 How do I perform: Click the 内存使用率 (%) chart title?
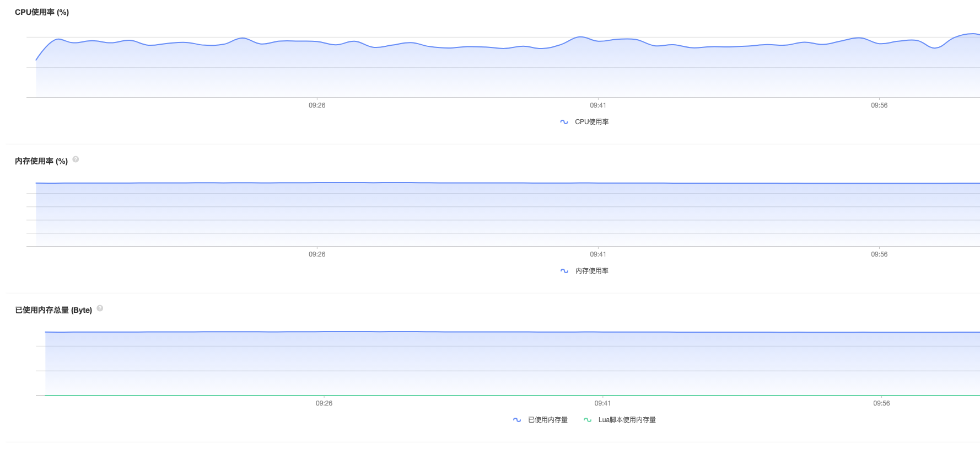41,161
